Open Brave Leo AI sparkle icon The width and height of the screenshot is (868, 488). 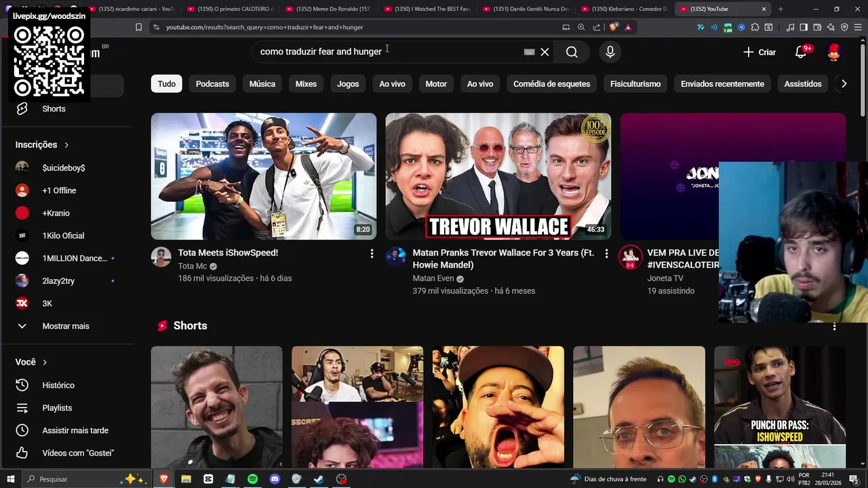pos(831,27)
